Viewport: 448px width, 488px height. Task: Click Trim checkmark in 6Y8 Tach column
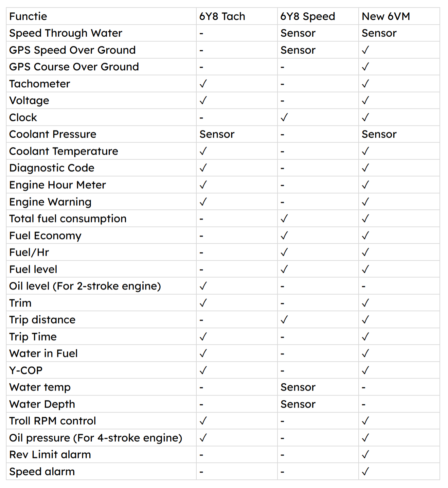click(x=203, y=303)
